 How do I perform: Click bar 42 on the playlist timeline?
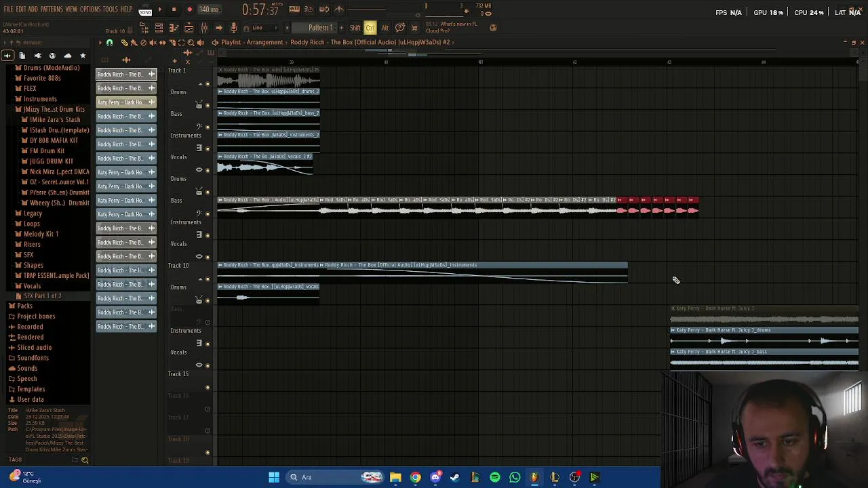coord(574,62)
